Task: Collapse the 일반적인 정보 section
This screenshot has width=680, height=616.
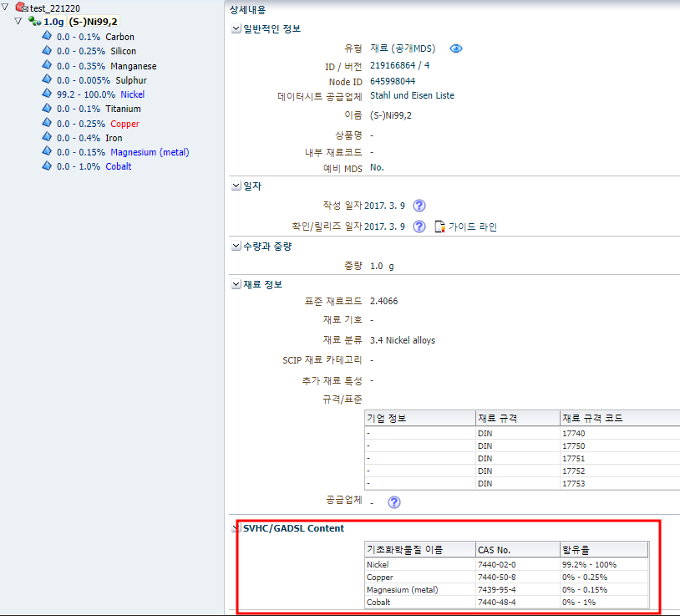Action: click(x=236, y=28)
